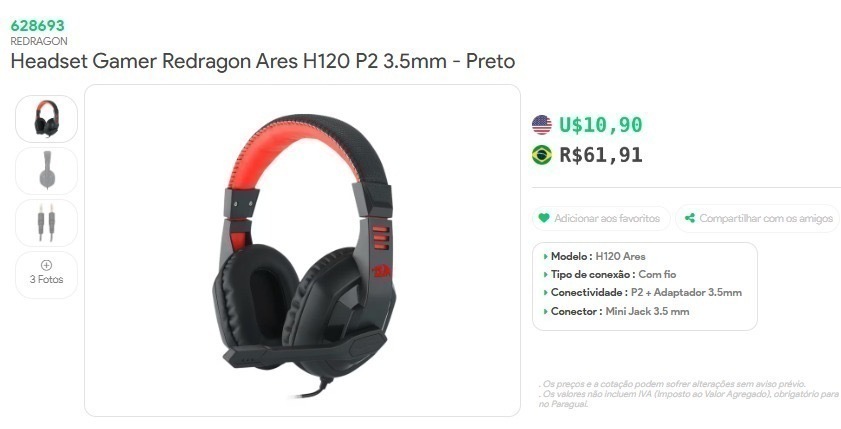
Task: Click the U$10,90 dollar price
Action: (601, 125)
